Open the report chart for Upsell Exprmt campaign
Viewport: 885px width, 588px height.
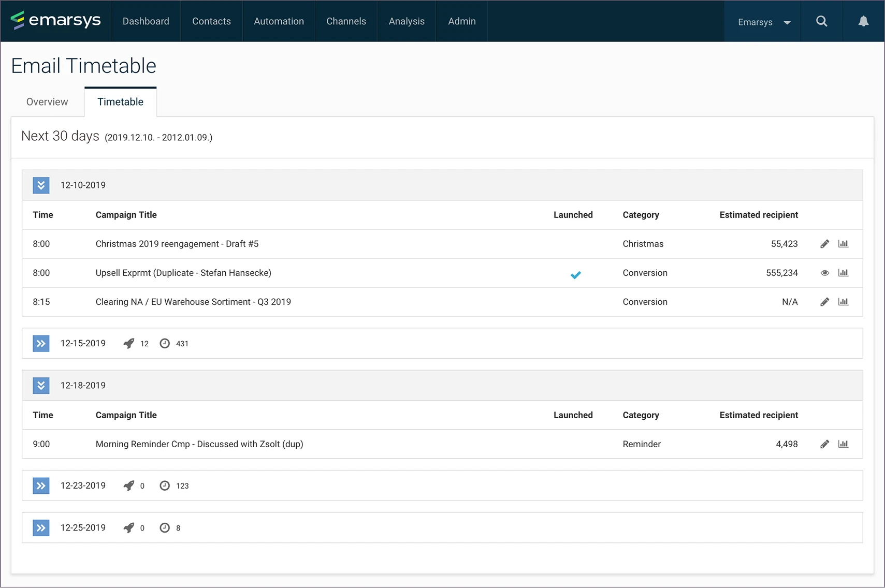pos(843,273)
